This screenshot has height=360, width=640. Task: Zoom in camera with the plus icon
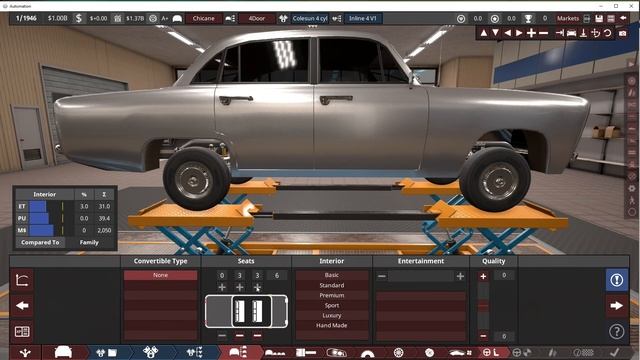(x=531, y=33)
